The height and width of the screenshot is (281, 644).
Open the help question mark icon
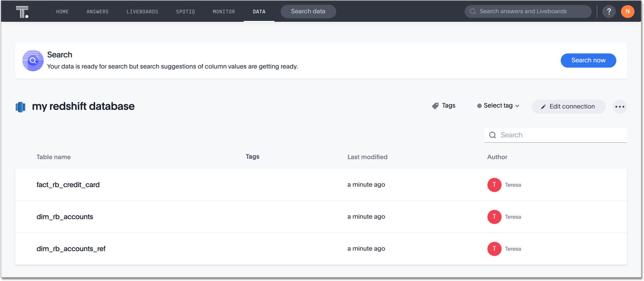click(x=609, y=12)
